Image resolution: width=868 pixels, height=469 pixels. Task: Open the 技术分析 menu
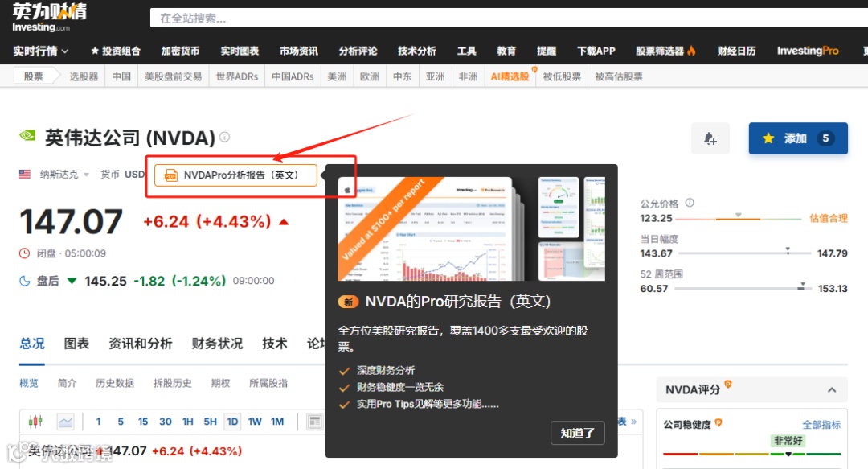tap(417, 51)
